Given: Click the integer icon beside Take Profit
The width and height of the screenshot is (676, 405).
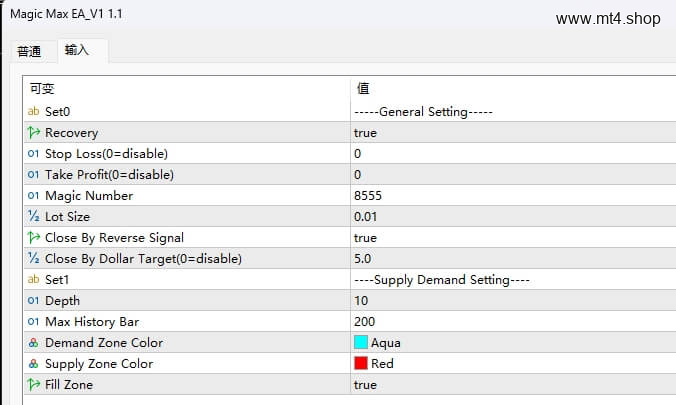Looking at the screenshot, I should point(33,174).
